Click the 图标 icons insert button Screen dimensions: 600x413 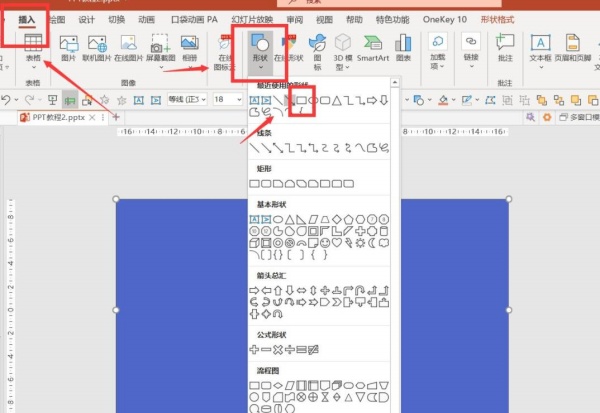coord(317,52)
